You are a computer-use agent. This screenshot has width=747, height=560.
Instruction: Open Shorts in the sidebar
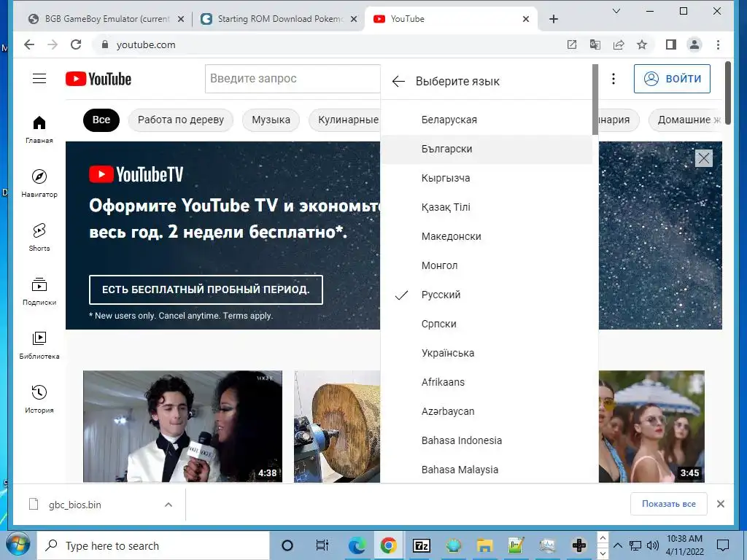click(x=39, y=237)
